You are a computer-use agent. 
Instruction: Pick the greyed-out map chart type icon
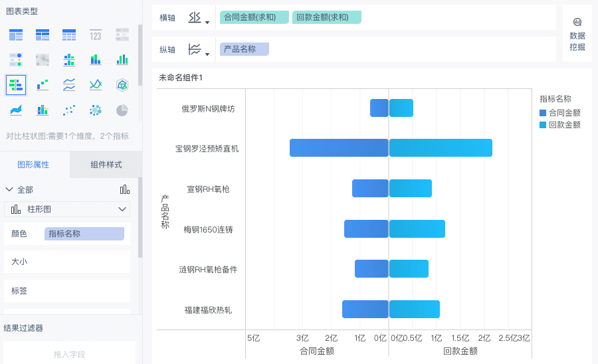tap(43, 60)
